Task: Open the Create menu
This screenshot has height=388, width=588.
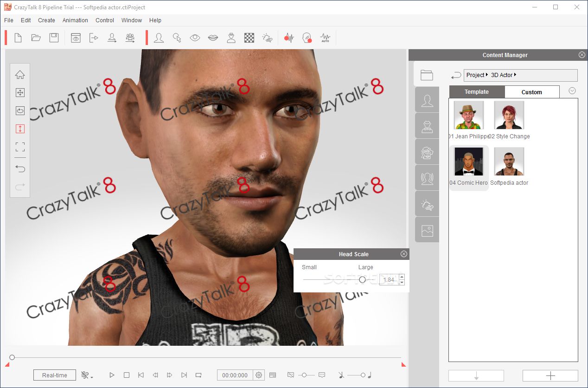Action: tap(46, 20)
